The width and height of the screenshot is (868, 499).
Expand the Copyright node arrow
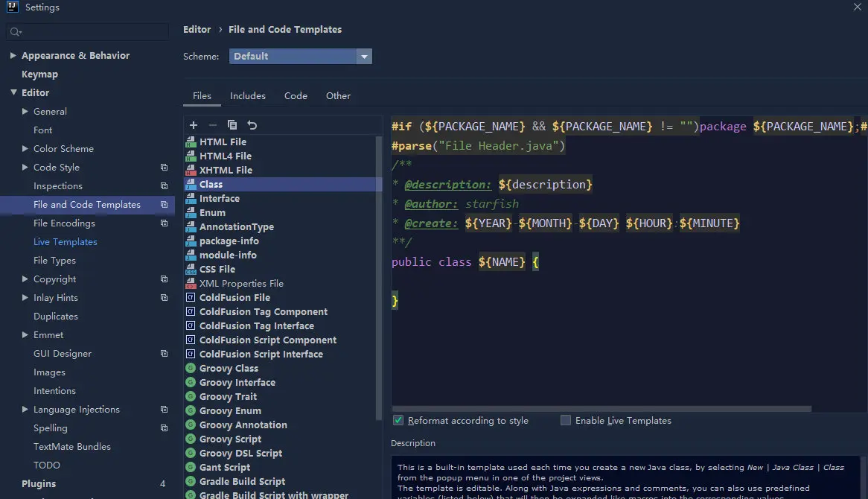point(25,279)
